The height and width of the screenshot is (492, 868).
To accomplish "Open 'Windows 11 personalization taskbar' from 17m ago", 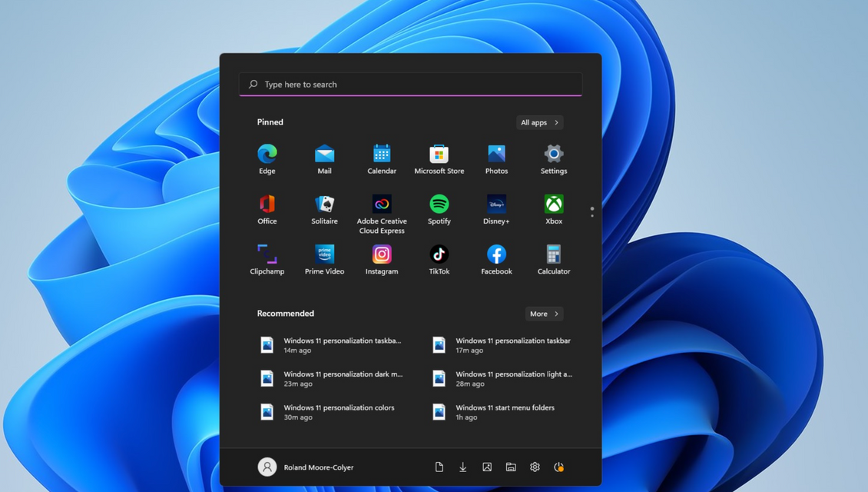I will [x=502, y=345].
